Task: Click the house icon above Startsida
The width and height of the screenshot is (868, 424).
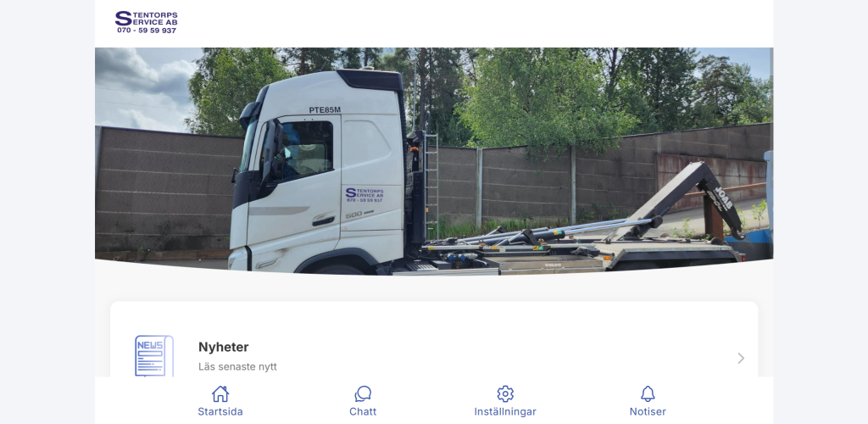Action: tap(220, 393)
